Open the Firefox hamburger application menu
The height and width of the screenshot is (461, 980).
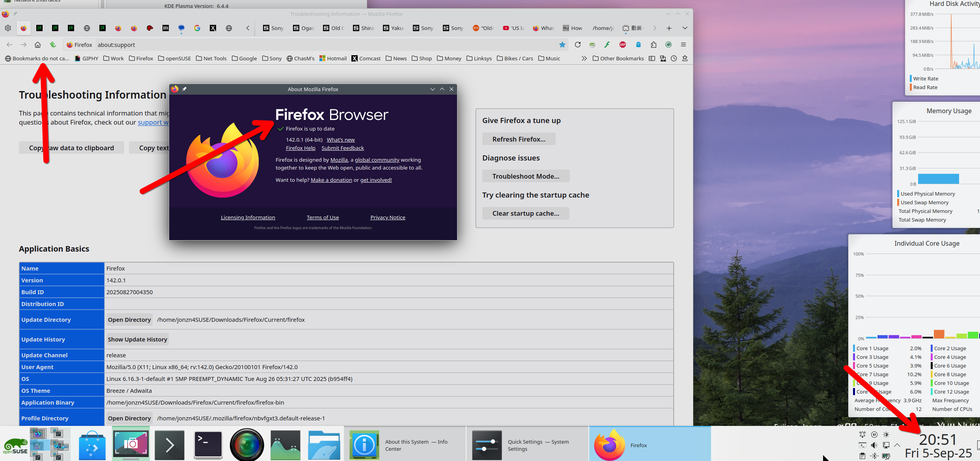(683, 45)
